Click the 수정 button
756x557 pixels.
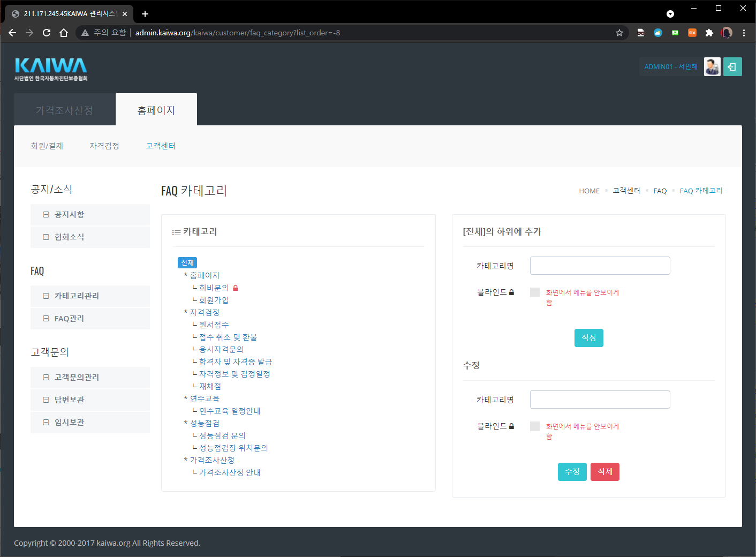pos(572,472)
